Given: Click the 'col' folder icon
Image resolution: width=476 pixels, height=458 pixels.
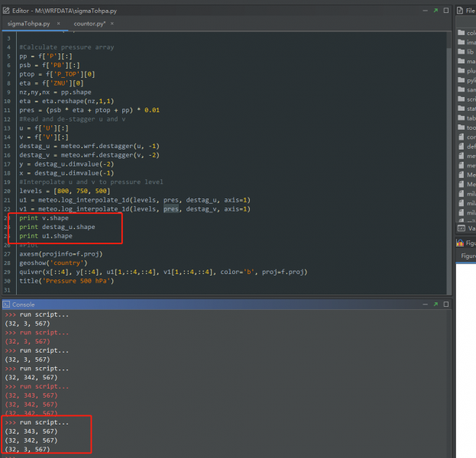Looking at the screenshot, I should pyautogui.click(x=461, y=33).
